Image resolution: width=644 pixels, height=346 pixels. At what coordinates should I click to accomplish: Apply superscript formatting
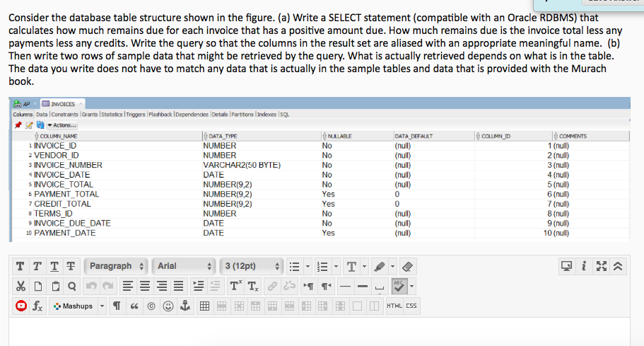tap(235, 286)
